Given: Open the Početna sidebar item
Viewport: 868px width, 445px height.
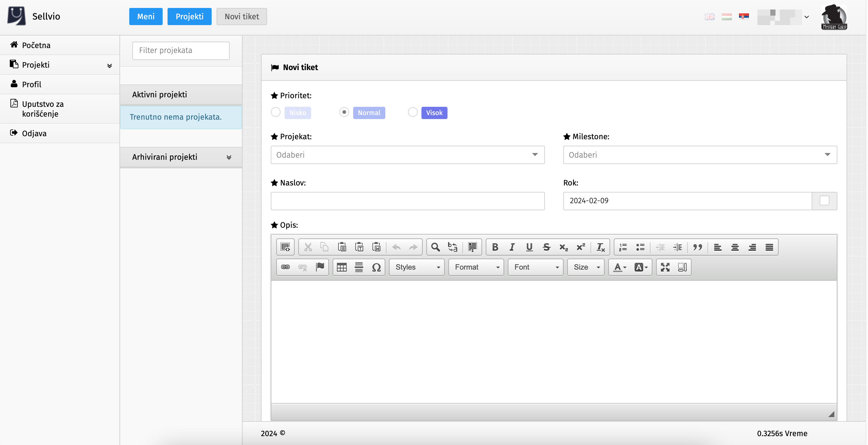Looking at the screenshot, I should [60, 45].
